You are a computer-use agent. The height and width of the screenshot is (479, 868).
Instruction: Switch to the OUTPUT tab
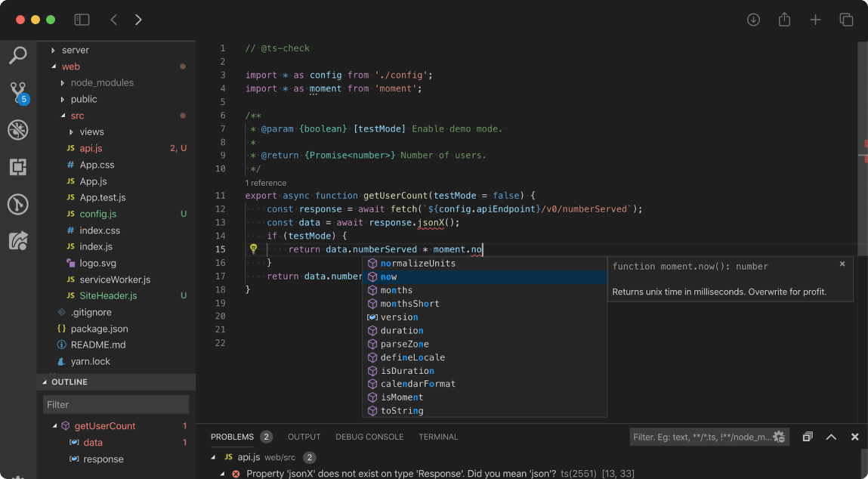pos(304,437)
